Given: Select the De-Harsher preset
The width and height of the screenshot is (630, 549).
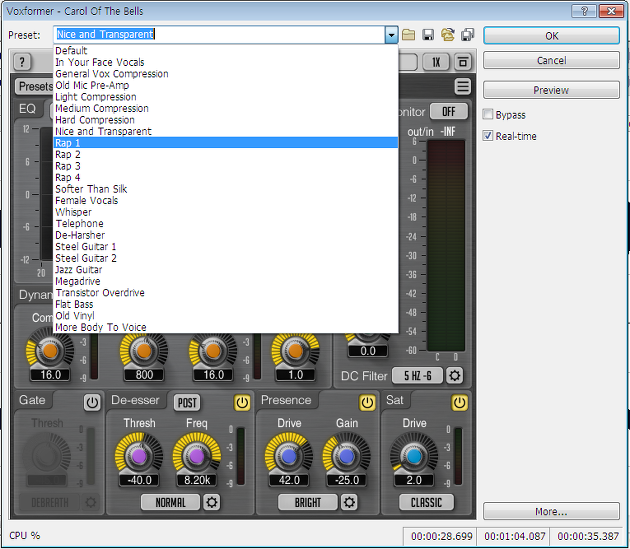Looking at the screenshot, I should [226, 235].
